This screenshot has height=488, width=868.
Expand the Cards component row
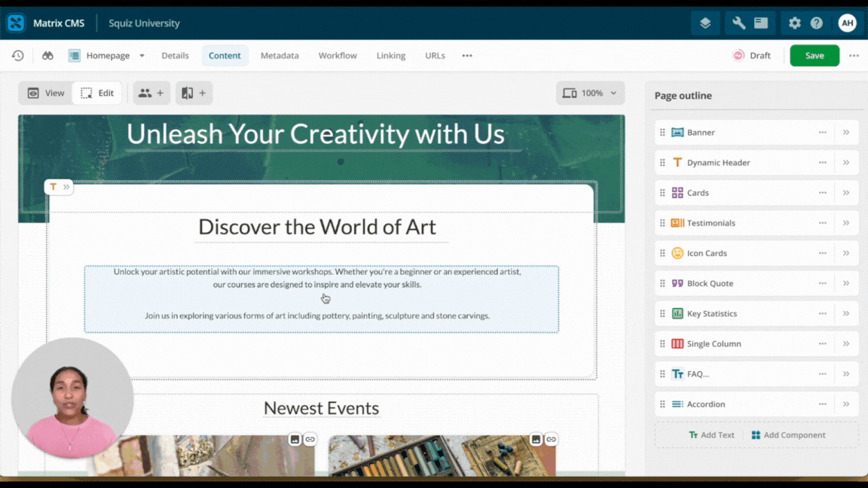[846, 193]
